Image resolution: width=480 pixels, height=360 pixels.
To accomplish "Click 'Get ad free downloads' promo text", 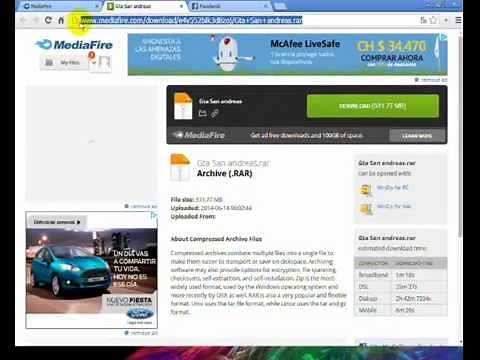I will click(x=307, y=135).
